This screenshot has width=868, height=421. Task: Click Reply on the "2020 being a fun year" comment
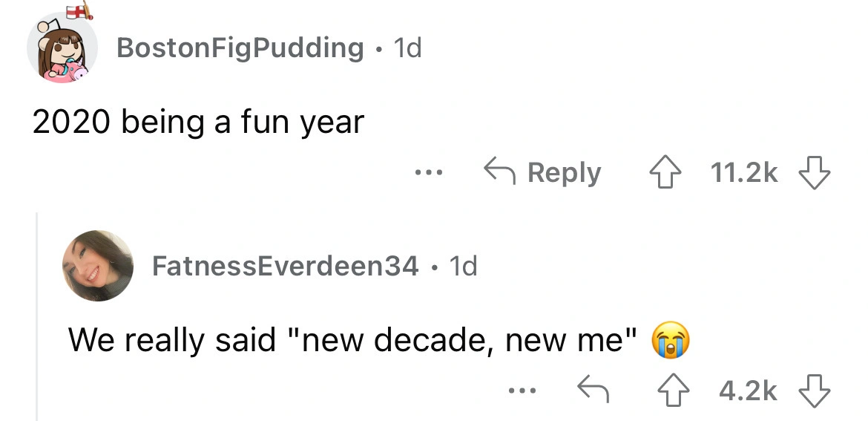(544, 173)
